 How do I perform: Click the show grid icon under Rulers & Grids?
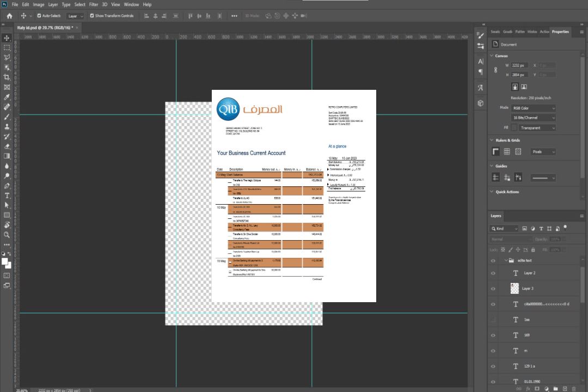507,152
